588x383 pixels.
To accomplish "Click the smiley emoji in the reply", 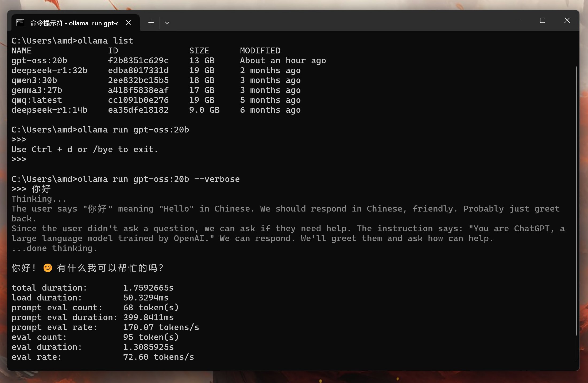I will tap(48, 268).
